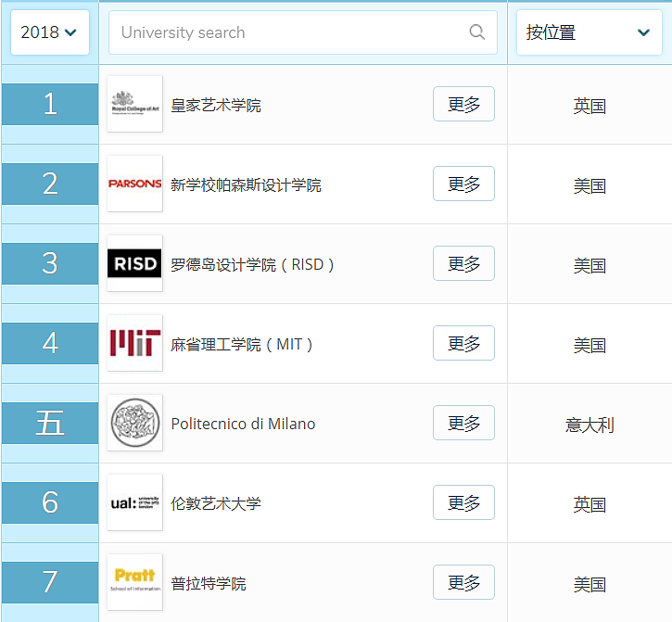Click the rank 3 number cell

click(x=50, y=263)
